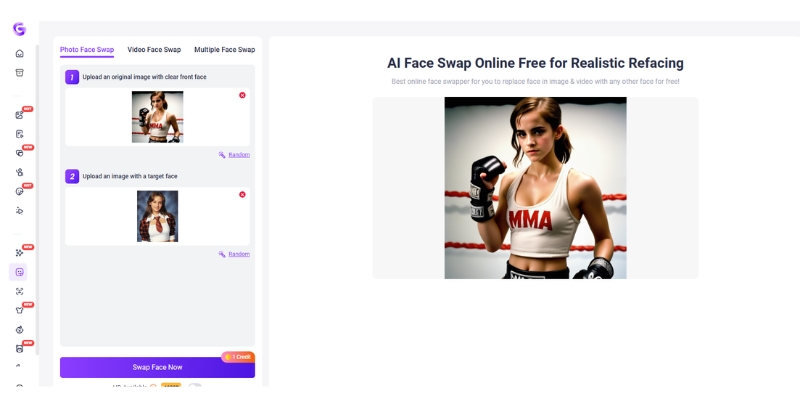This screenshot has height=400, width=800.
Task: Open the Multiple Face Swap tab
Action: pyautogui.click(x=224, y=49)
